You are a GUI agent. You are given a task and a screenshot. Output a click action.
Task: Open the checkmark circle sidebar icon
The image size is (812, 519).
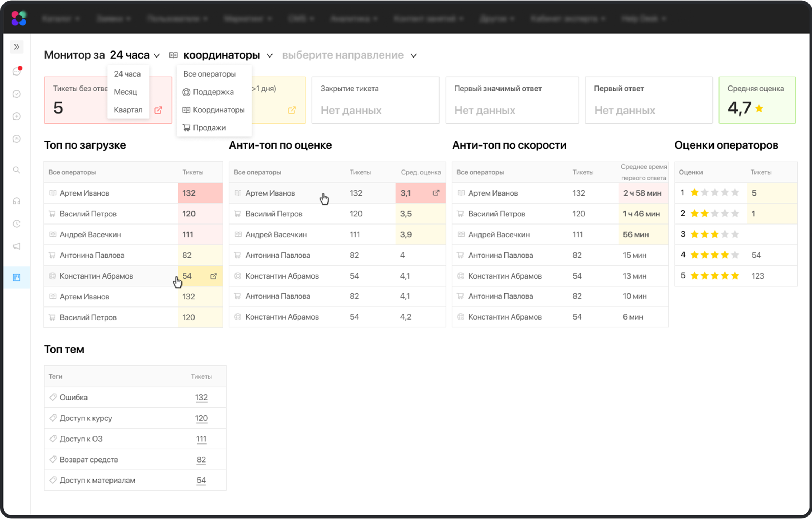17,94
